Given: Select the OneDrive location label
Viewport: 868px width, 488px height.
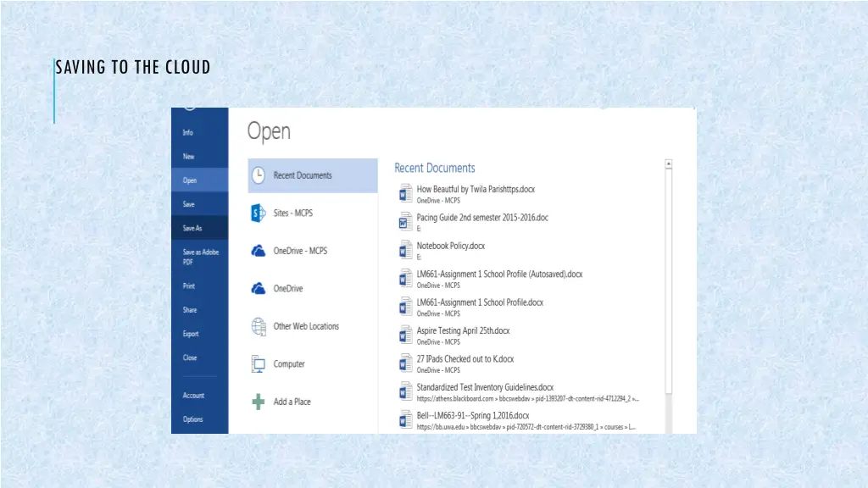Looking at the screenshot, I should (288, 288).
